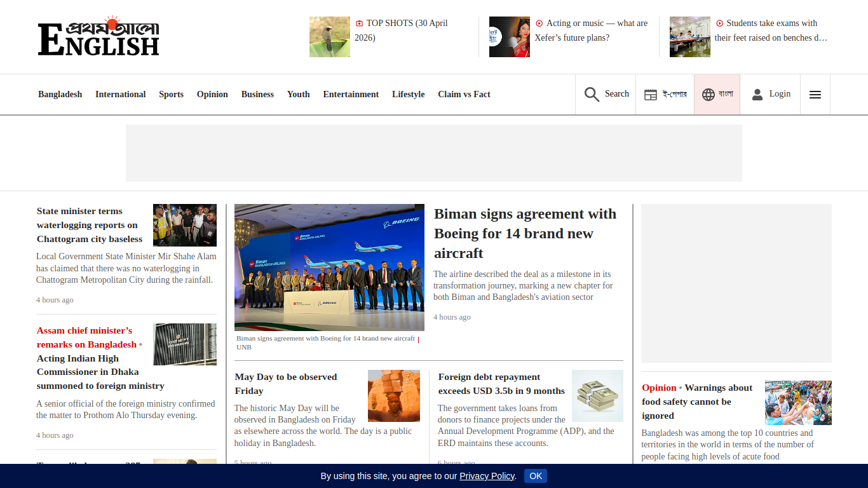Screen dimensions: 868x488
Task: Click '4 hours ago' under State minister story
Action: [x=55, y=300]
